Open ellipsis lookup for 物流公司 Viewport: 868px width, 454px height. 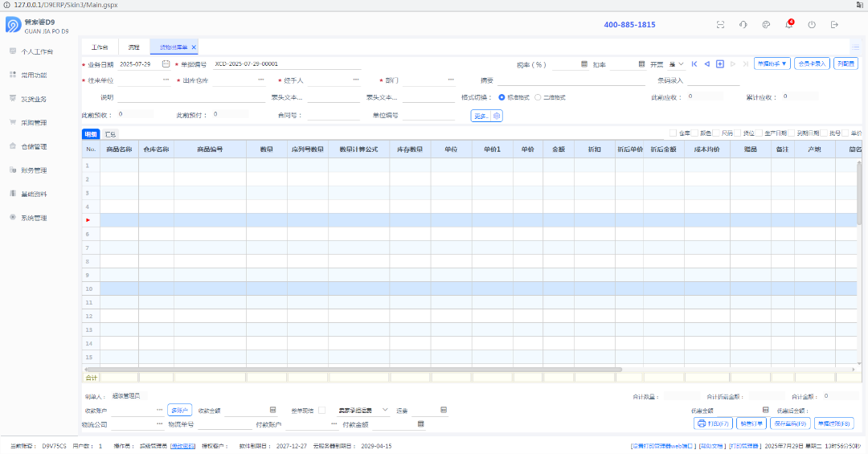click(x=159, y=424)
